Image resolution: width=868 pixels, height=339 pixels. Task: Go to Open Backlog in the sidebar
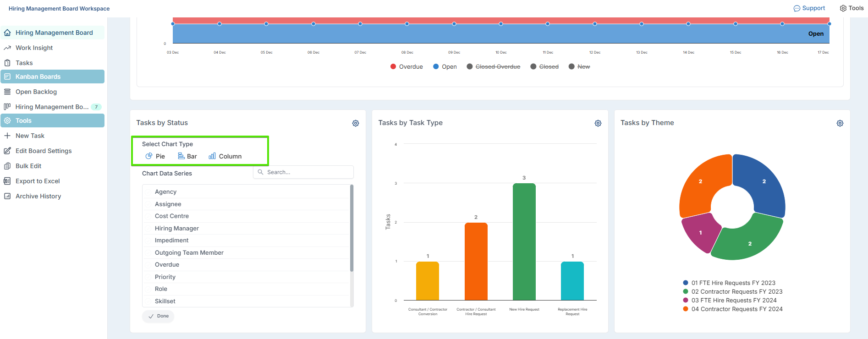click(36, 92)
